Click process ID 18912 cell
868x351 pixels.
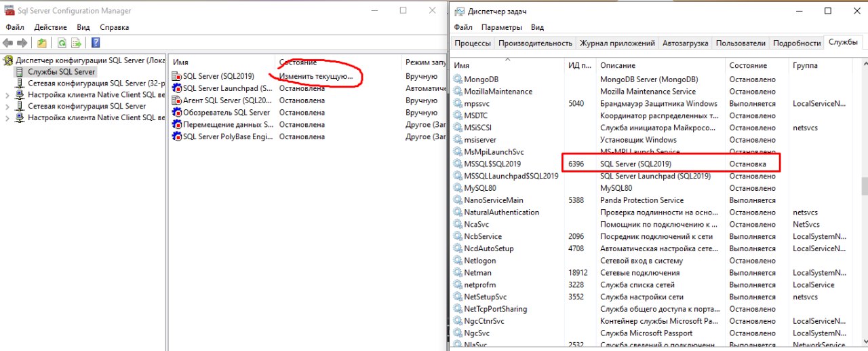[x=580, y=273]
